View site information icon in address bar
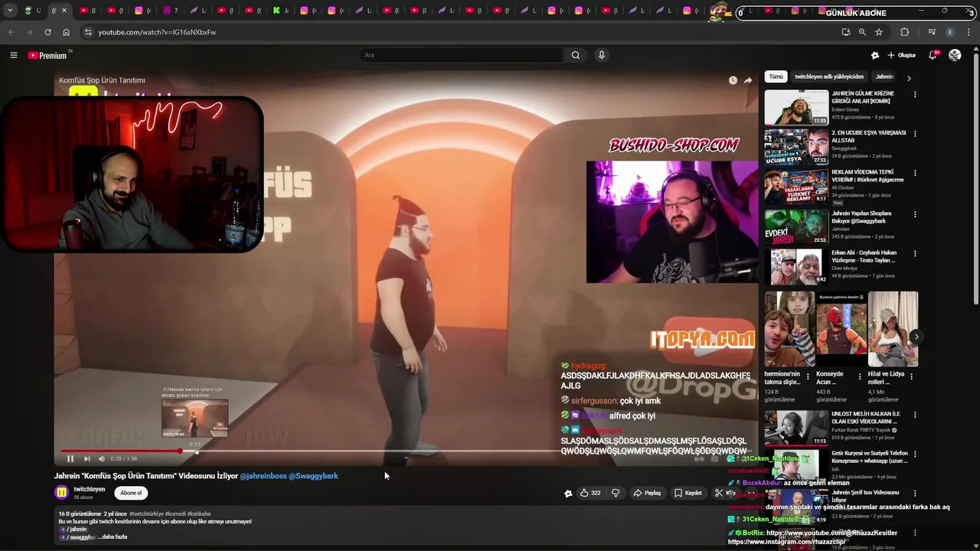Image resolution: width=980 pixels, height=551 pixels. click(x=88, y=32)
